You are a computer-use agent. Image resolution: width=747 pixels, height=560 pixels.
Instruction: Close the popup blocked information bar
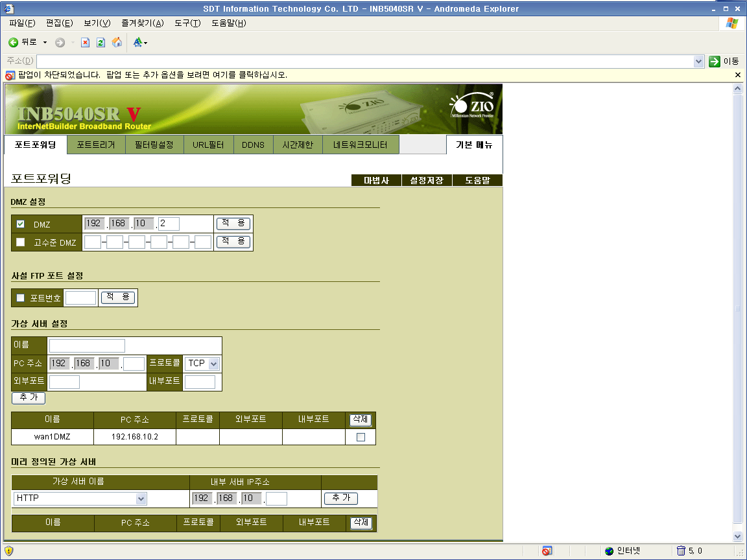pos(737,75)
